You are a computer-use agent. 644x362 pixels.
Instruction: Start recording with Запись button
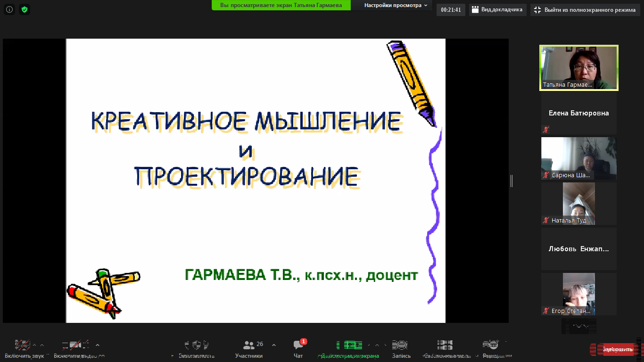401,349
